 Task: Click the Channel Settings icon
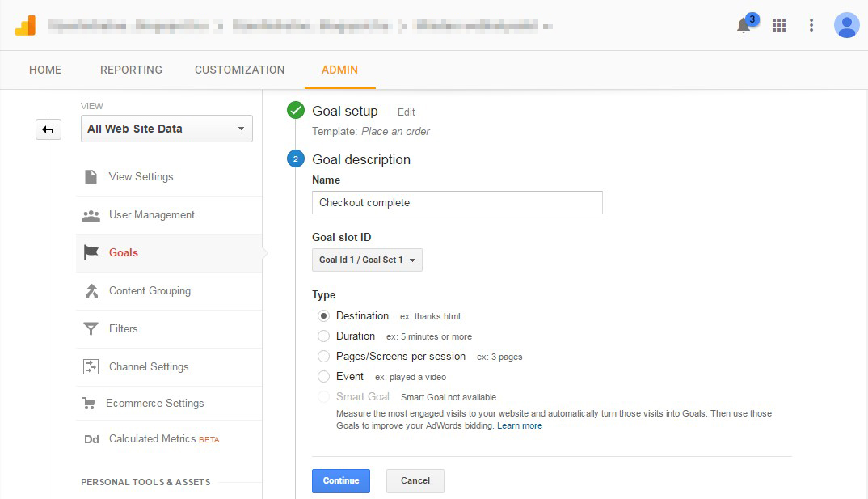(91, 366)
